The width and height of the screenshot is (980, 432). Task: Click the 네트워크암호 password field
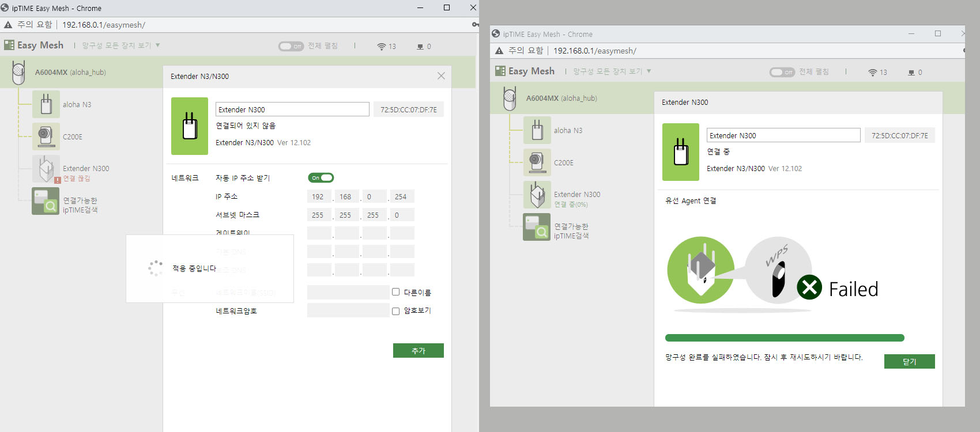tap(348, 310)
